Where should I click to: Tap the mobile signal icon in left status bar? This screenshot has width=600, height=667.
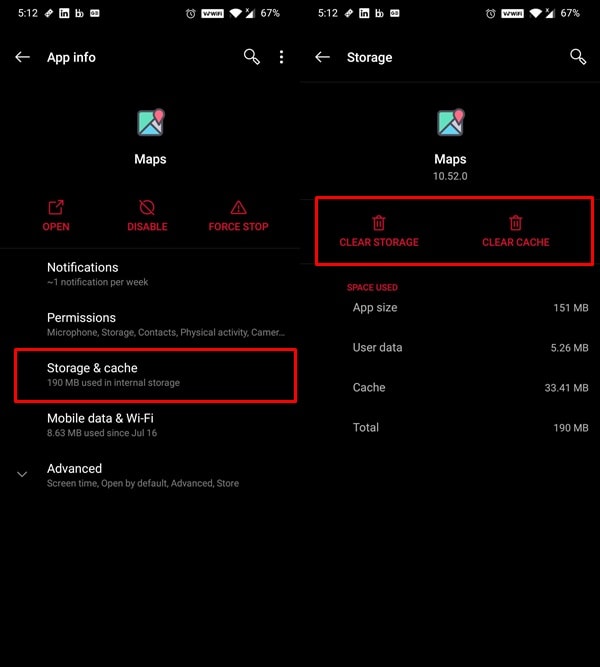click(250, 14)
